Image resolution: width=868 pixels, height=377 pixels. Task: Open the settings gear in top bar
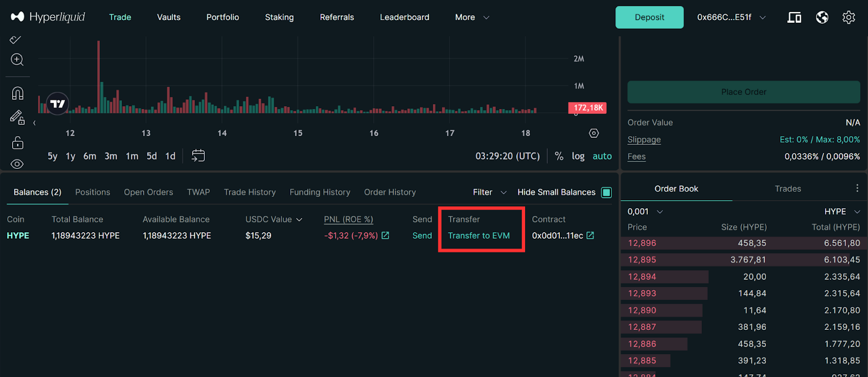pyautogui.click(x=848, y=17)
